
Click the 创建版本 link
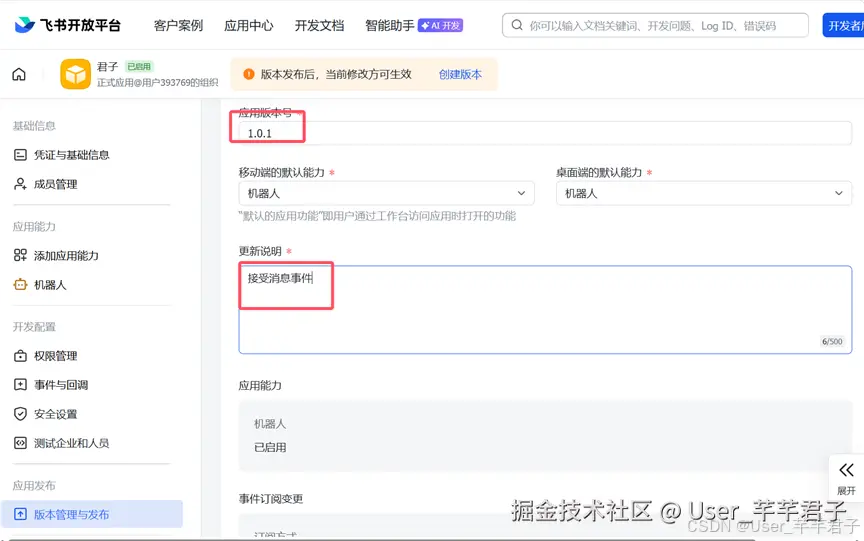click(460, 74)
